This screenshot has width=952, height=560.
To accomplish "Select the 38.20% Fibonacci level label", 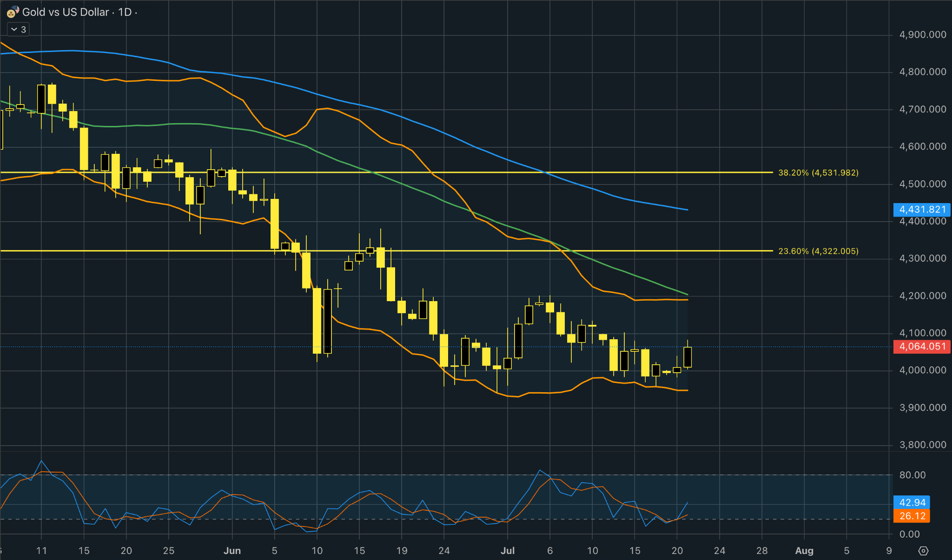I will coord(818,172).
